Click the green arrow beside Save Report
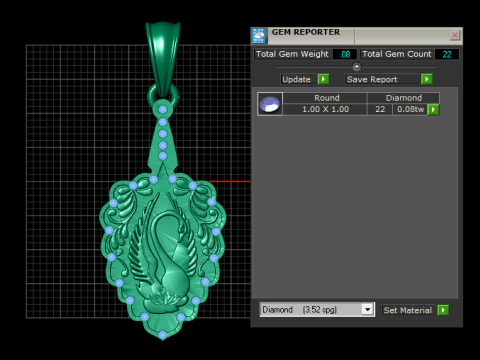This screenshot has height=360, width=480. point(427,79)
